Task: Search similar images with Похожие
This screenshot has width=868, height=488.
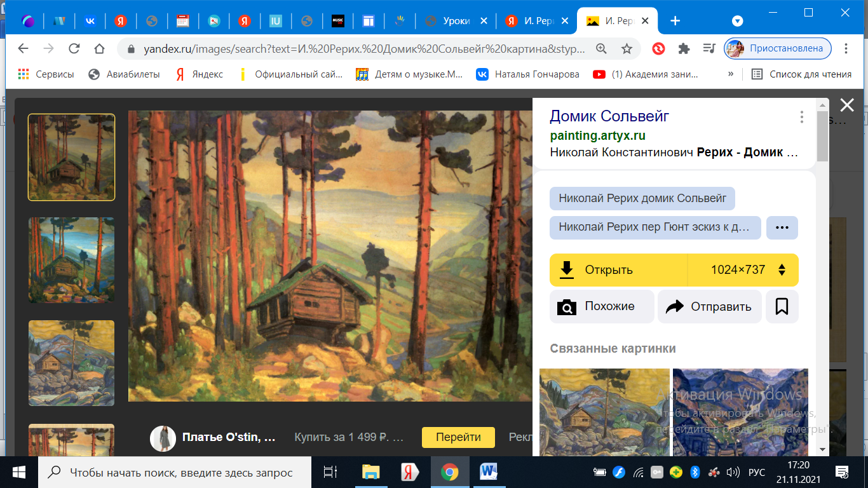Action: point(602,306)
